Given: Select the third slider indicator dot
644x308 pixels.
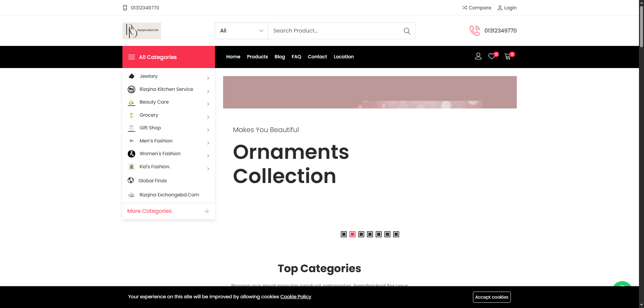Looking at the screenshot, I should (x=361, y=234).
